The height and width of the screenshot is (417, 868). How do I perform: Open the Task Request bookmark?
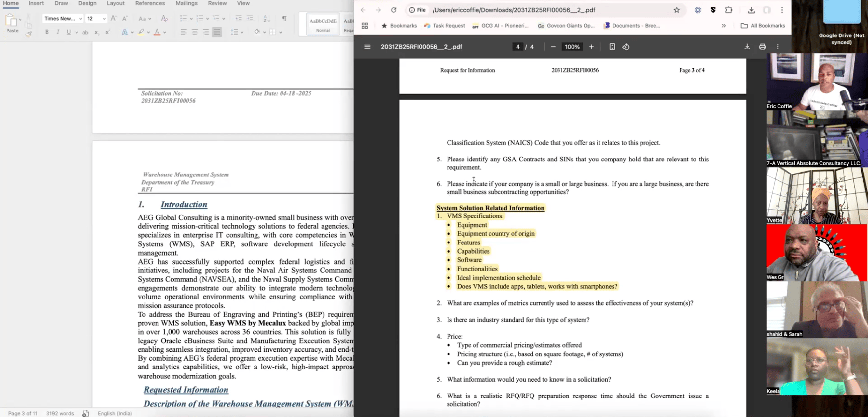445,26
